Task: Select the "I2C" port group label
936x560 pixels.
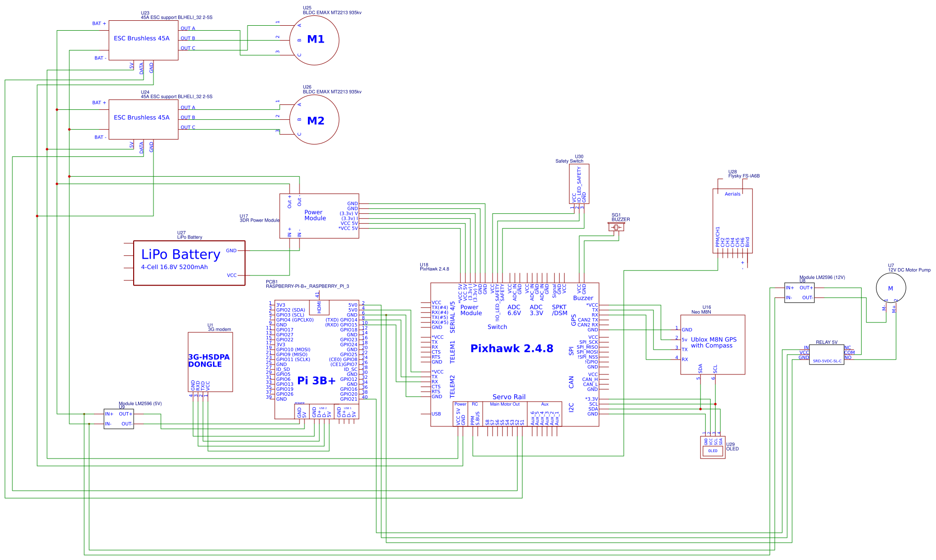Action: point(571,407)
